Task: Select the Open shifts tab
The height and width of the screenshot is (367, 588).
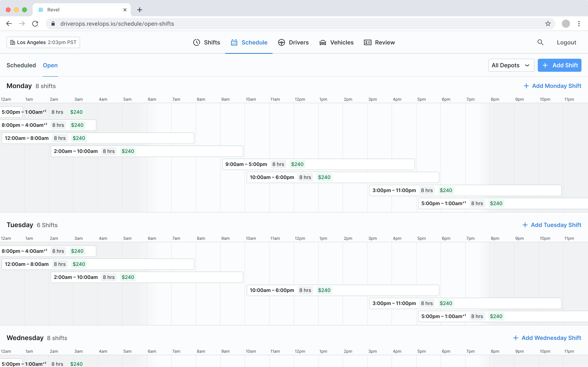Action: (x=50, y=65)
